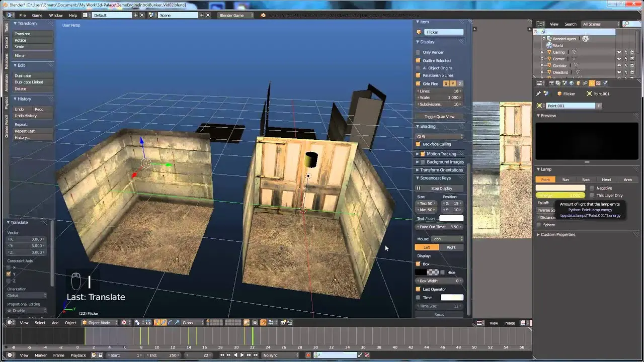
Task: Open the Render properties camera icon tab
Action: (x=551, y=83)
